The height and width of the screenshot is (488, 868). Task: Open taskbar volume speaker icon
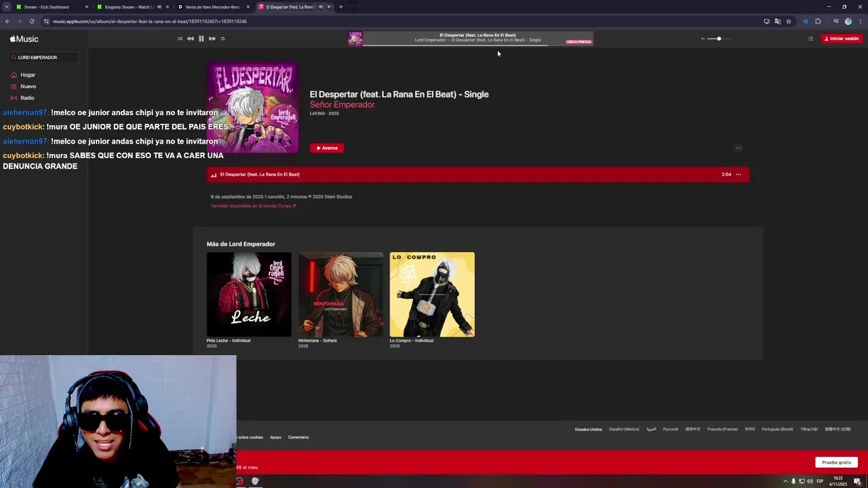(810, 481)
